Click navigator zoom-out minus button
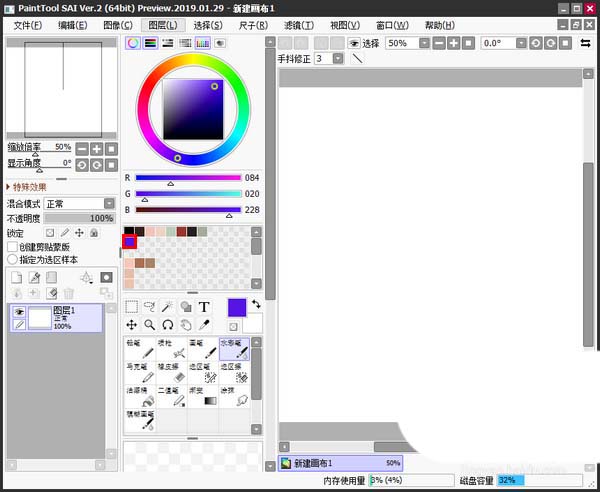Screen dimensions: 600x492 (82, 149)
